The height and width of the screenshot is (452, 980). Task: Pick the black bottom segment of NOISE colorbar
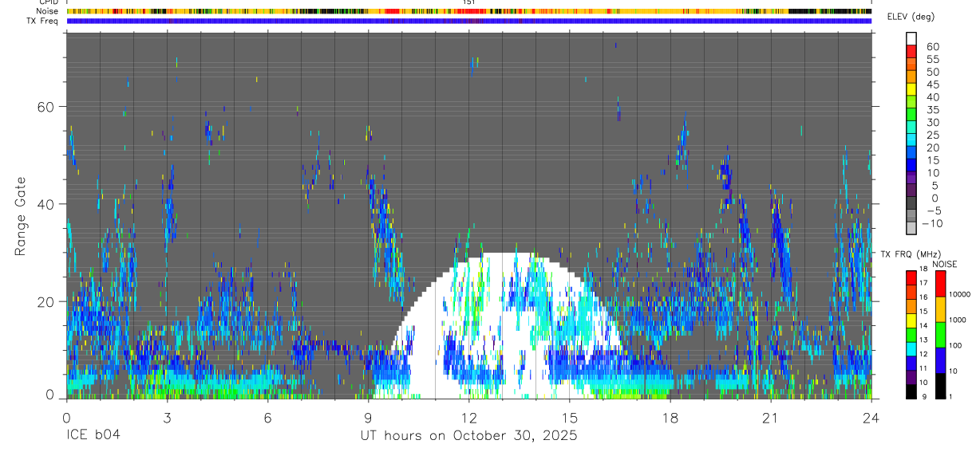(x=940, y=386)
